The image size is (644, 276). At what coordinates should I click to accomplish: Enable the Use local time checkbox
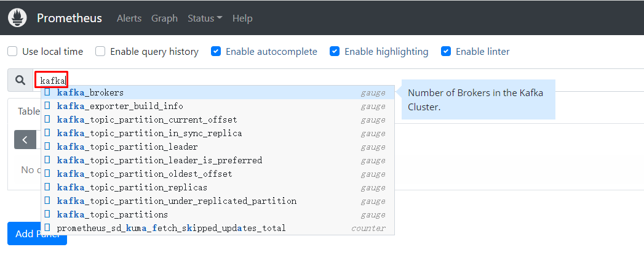13,51
